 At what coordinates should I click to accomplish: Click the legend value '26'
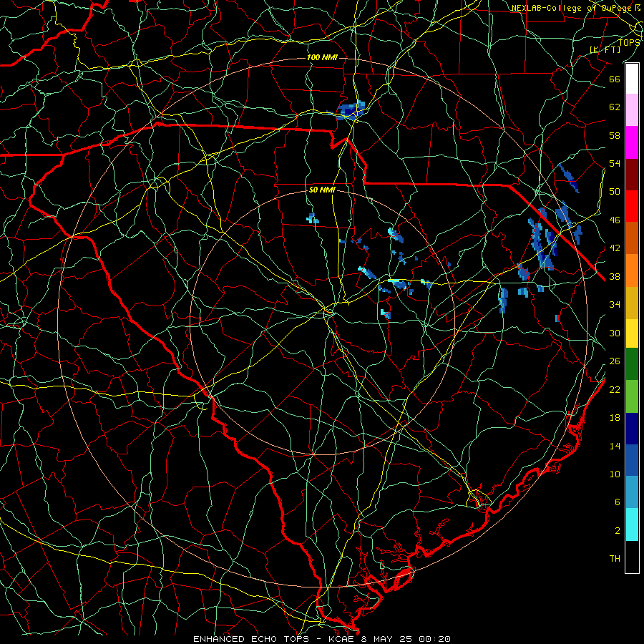[x=615, y=361]
